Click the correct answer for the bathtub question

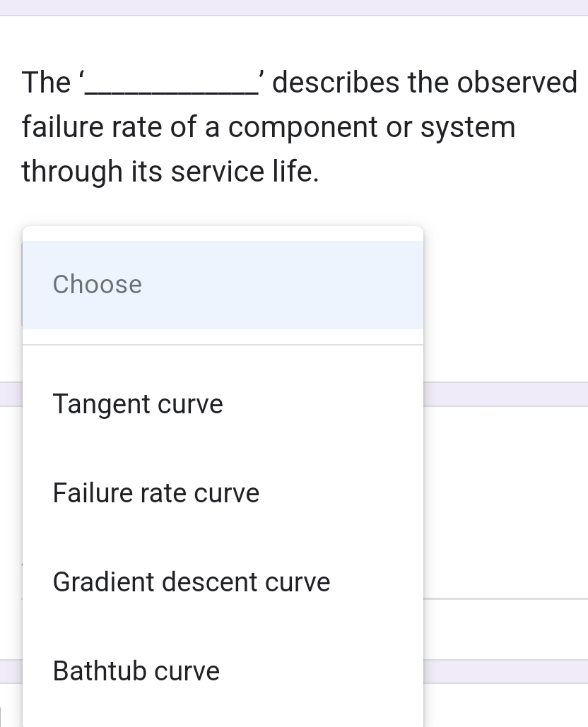[136, 670]
